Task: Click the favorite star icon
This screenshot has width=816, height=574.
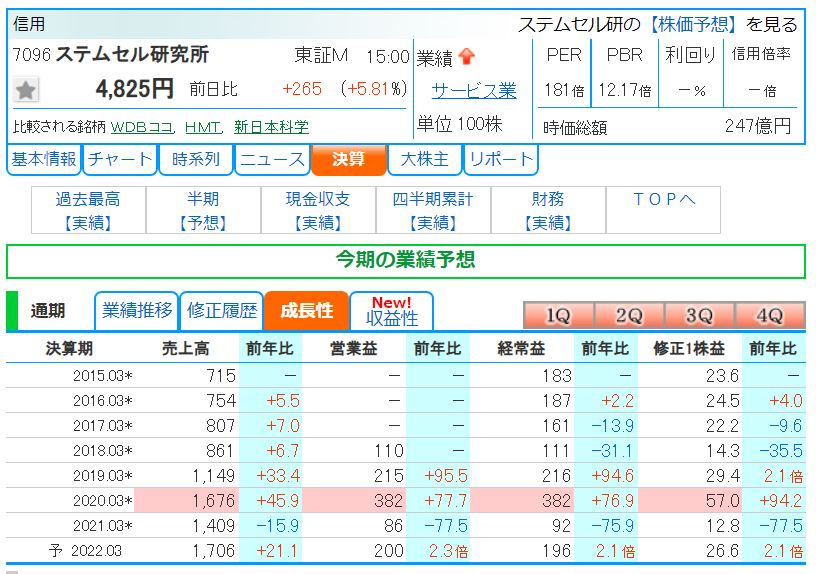Action: coord(26,91)
